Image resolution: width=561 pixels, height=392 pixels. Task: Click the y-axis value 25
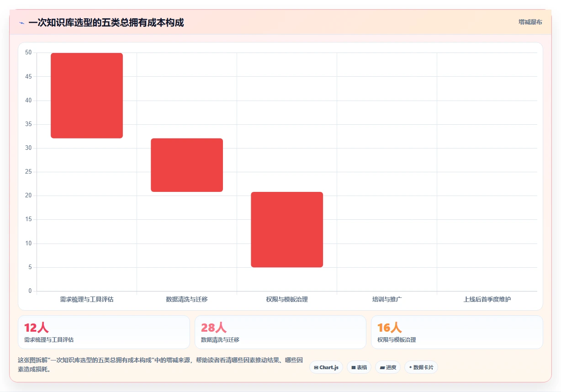tap(28, 172)
